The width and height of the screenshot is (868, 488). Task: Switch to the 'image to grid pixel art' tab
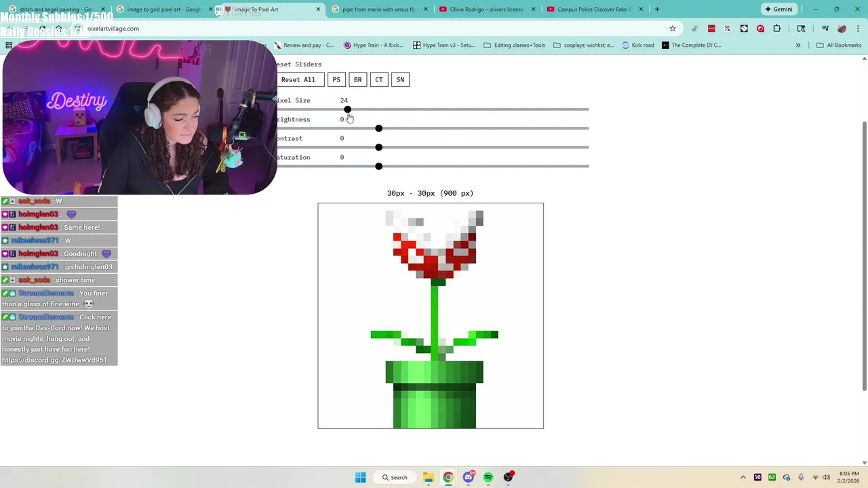(x=165, y=9)
